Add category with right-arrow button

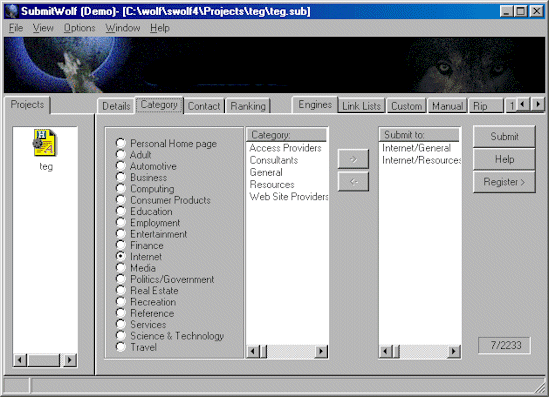point(353,159)
